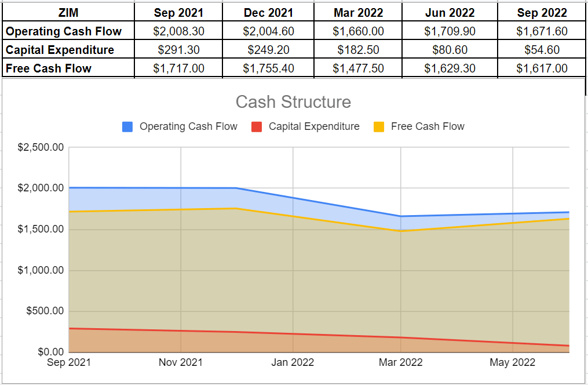Screen dimensions: 588x385
Task: Click the Jan 2022 x-axis label
Action: [293, 362]
